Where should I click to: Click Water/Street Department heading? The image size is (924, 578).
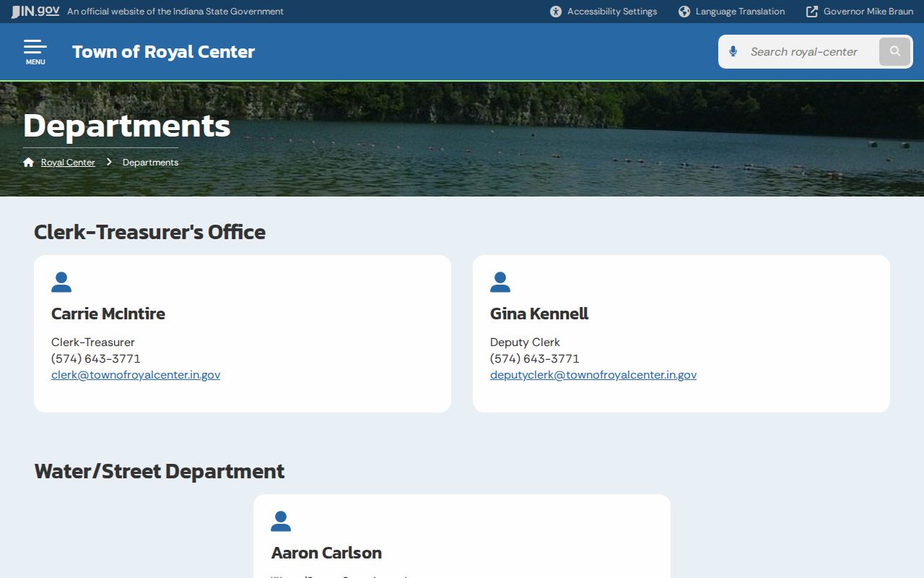tap(160, 471)
